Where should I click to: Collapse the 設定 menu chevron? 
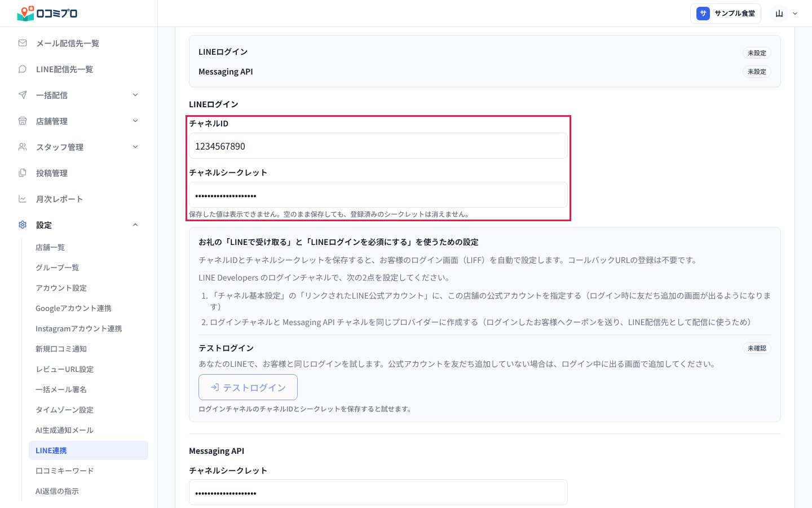click(135, 225)
